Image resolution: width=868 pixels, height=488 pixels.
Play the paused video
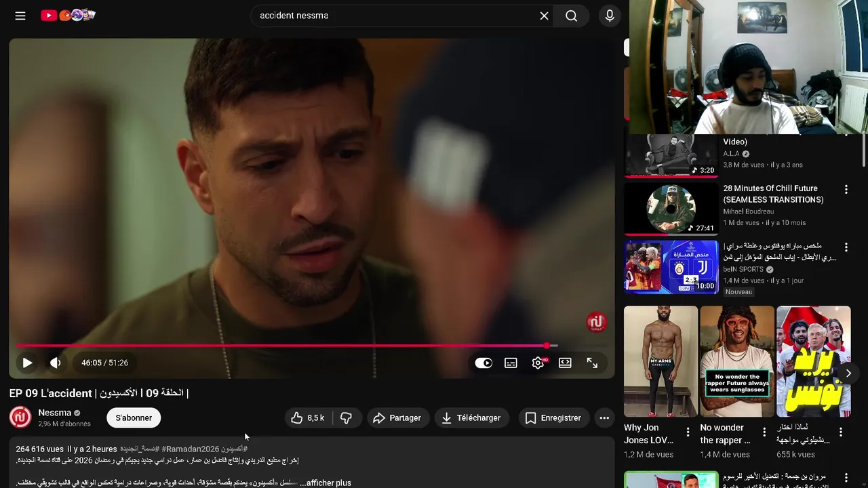coord(27,363)
